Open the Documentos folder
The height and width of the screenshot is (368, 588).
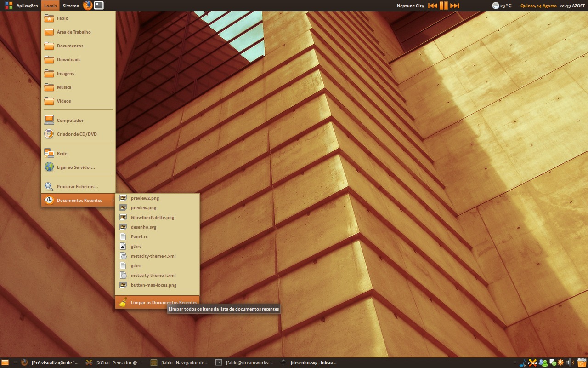click(x=78, y=46)
